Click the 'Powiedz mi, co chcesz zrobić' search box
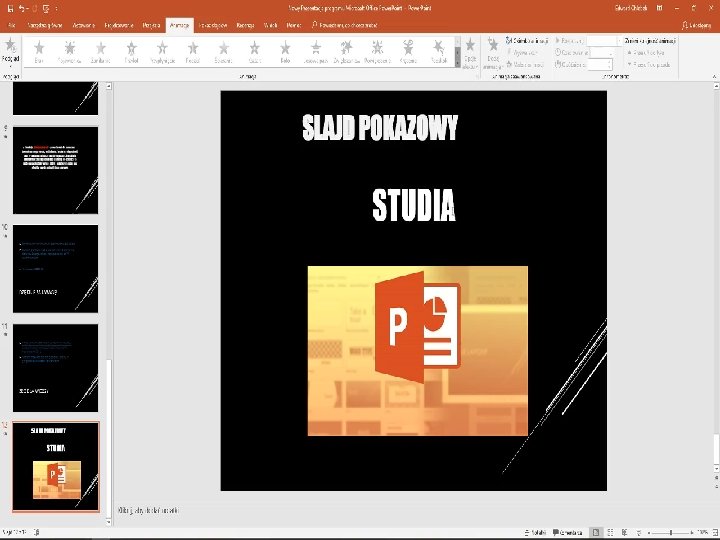 (x=344, y=25)
